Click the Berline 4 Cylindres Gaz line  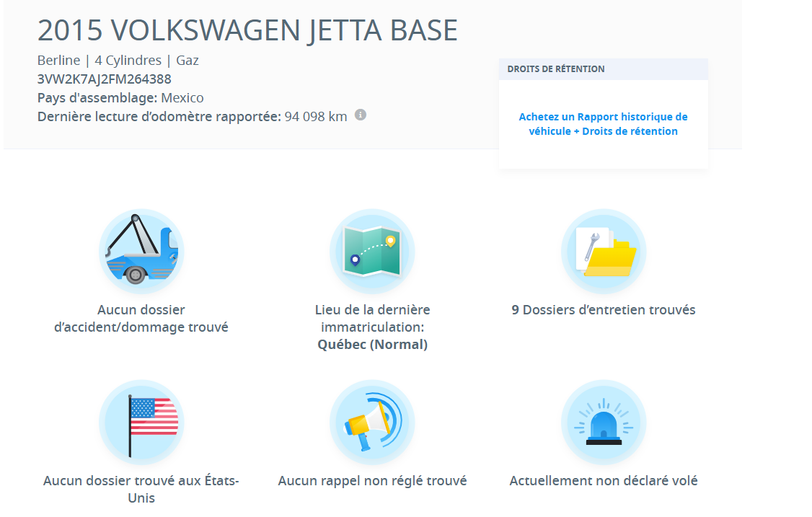(118, 61)
